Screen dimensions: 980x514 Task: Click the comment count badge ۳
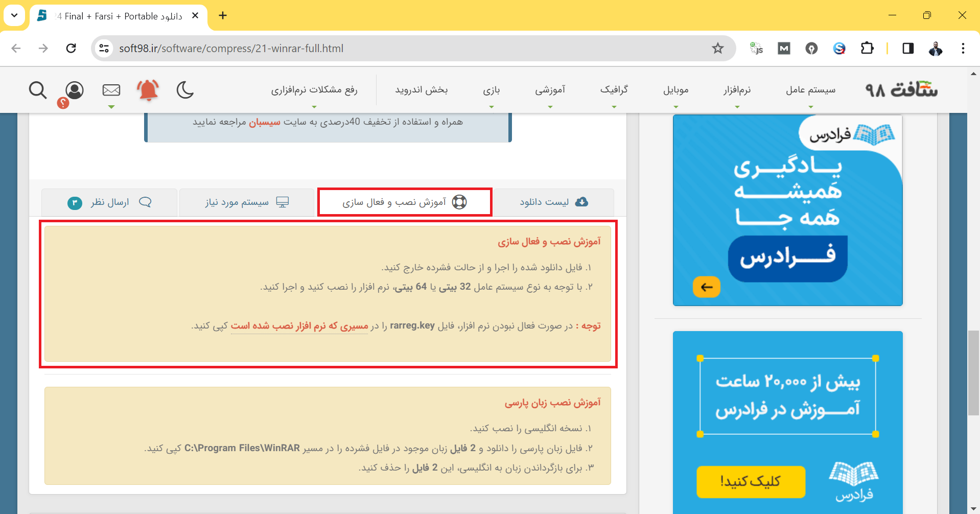[x=75, y=203]
